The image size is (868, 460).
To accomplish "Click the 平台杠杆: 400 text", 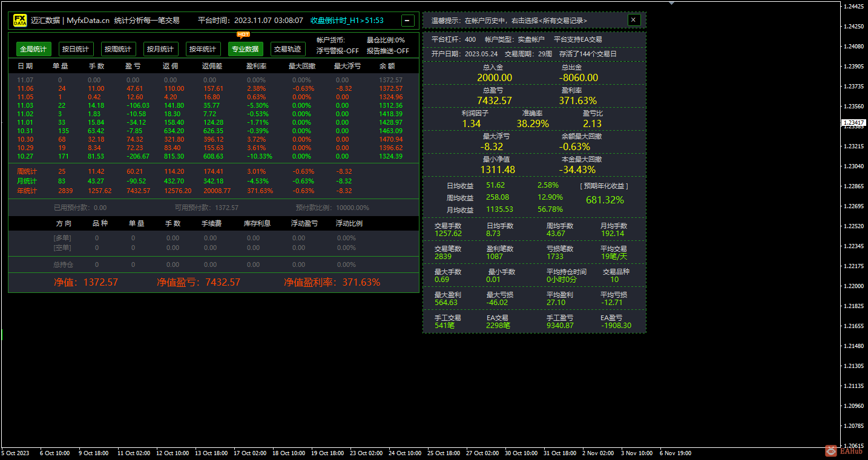I will (454, 39).
